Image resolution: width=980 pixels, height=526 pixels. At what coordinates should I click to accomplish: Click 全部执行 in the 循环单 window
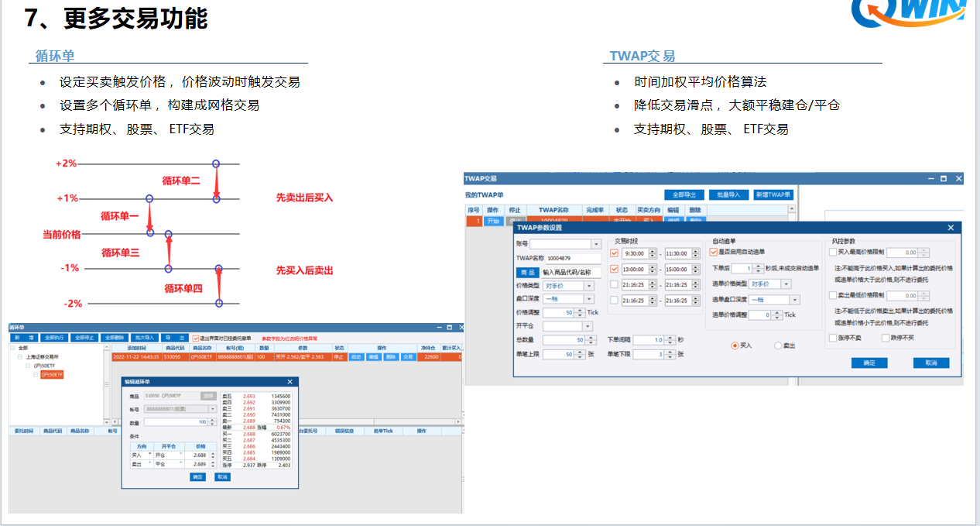pyautogui.click(x=53, y=338)
